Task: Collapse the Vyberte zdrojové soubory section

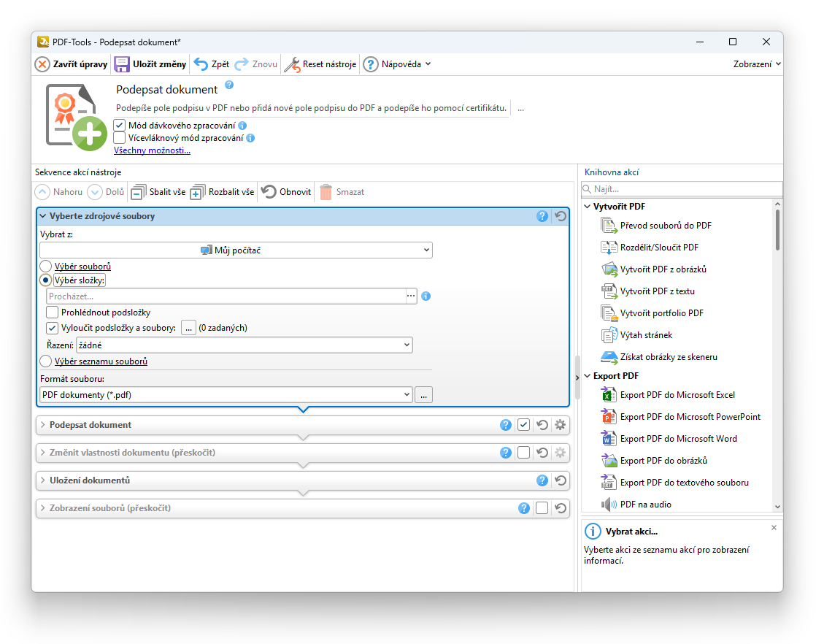Action: [43, 216]
